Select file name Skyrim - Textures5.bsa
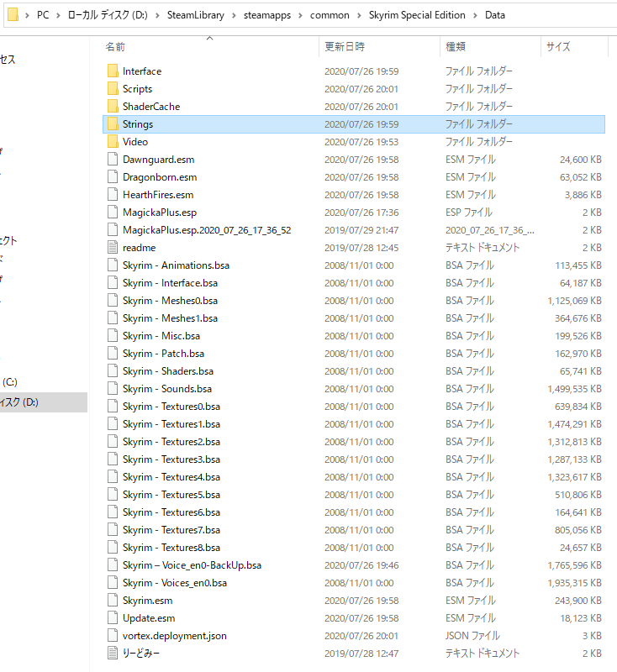This screenshot has height=672, width=617. 171,495
